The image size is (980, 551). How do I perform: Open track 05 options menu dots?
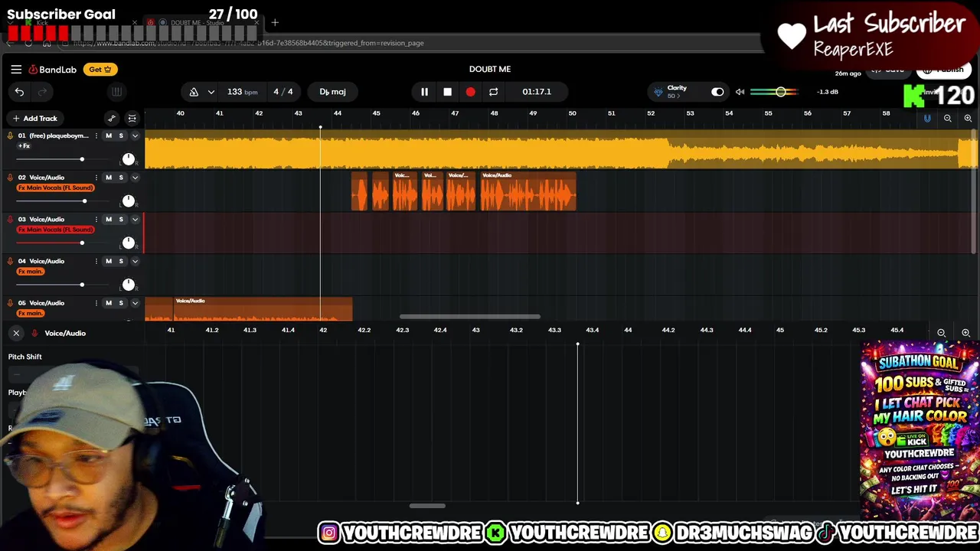click(96, 303)
